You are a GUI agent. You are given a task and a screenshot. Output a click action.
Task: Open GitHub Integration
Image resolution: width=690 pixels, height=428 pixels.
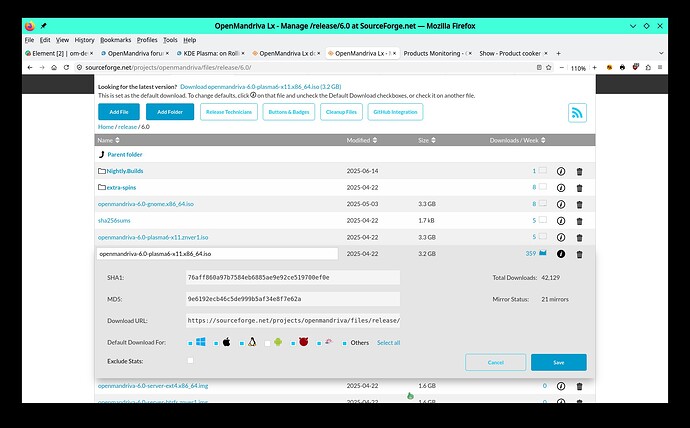tap(395, 112)
